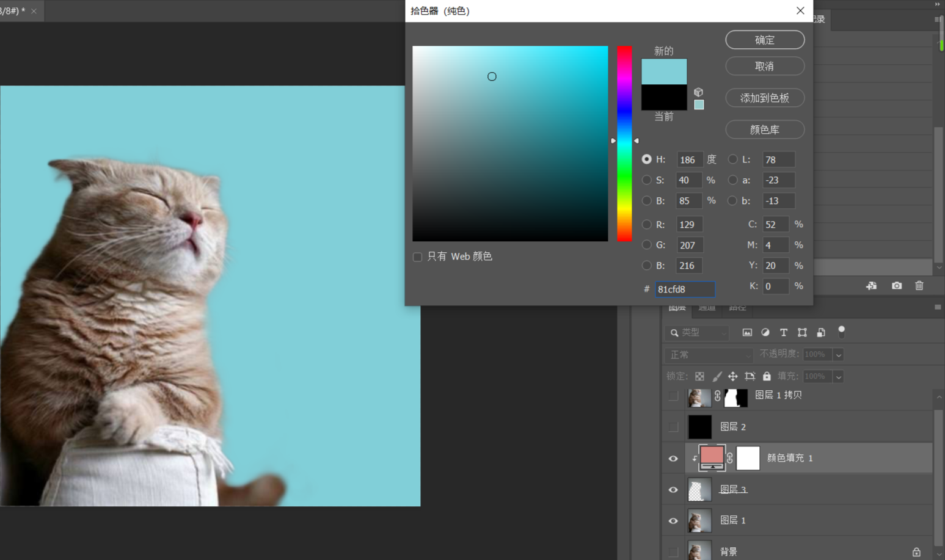Hide the 颜色填充 1 layer
945x560 pixels.
point(673,458)
